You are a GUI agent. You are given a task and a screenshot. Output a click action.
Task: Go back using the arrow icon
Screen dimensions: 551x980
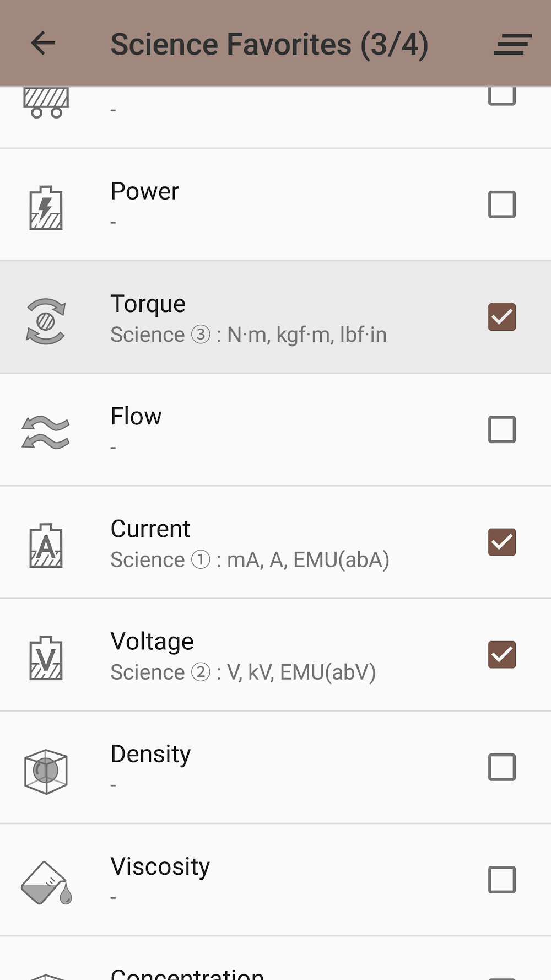click(43, 43)
